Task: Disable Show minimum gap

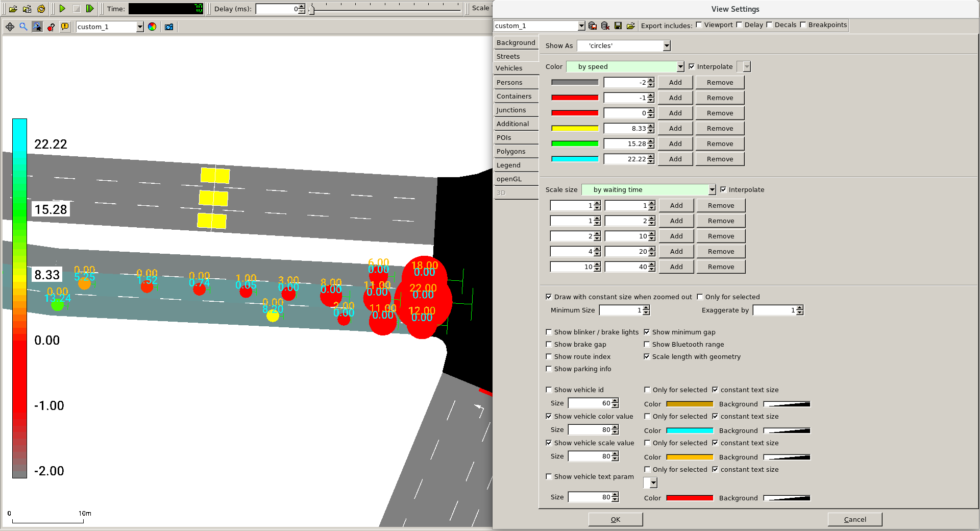Action: 647,332
